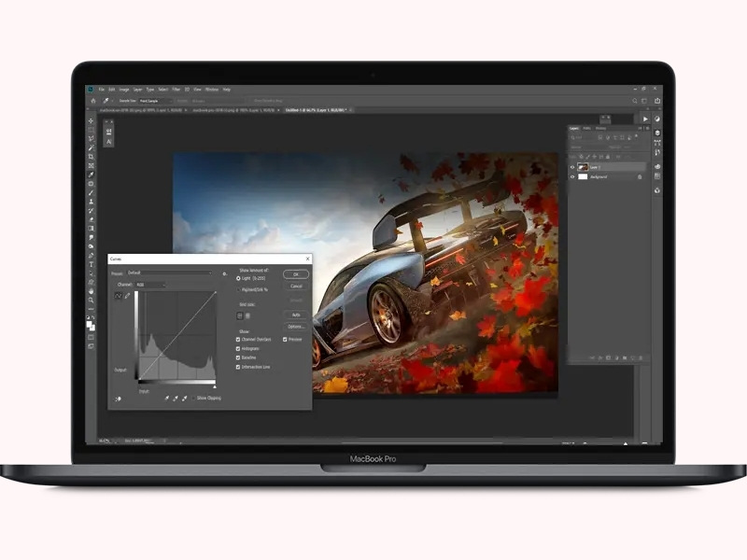Viewport: 747px width, 560px height.
Task: Toggle the Intersection Line checkbox
Action: pos(238,367)
